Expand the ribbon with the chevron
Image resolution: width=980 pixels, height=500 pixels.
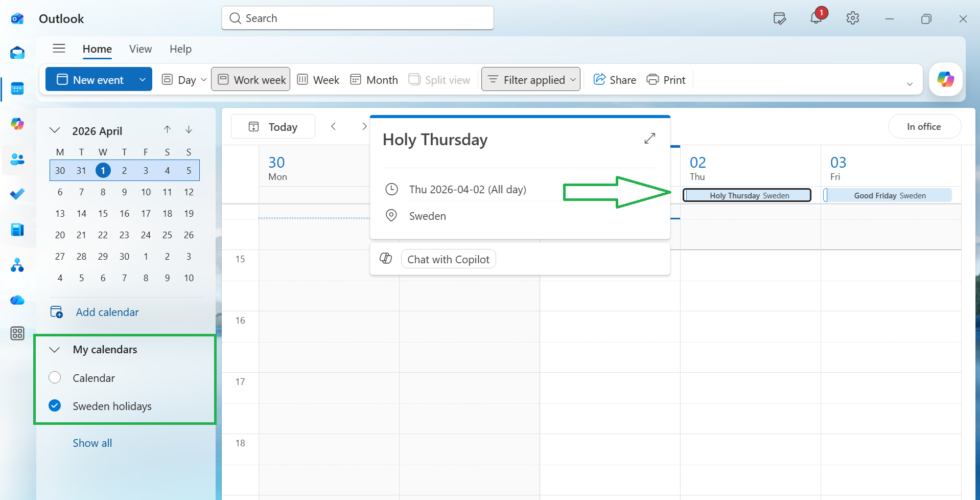click(909, 84)
